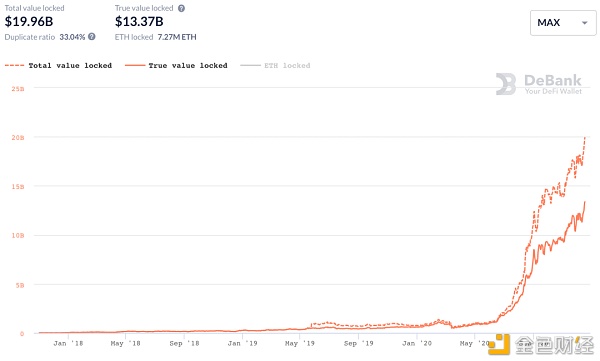This screenshot has width=600, height=361.
Task: Click the 7.27M ETH locked value
Action: [x=177, y=37]
